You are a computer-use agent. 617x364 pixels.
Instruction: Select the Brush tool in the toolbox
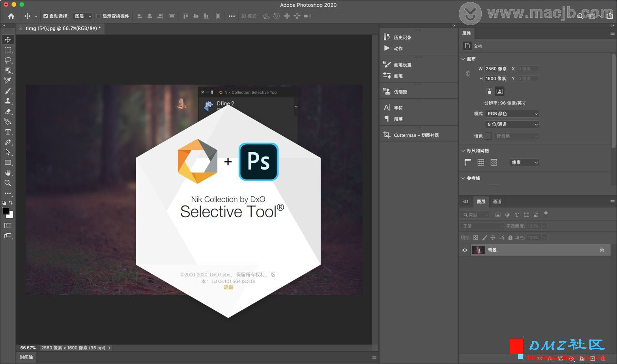click(x=8, y=91)
